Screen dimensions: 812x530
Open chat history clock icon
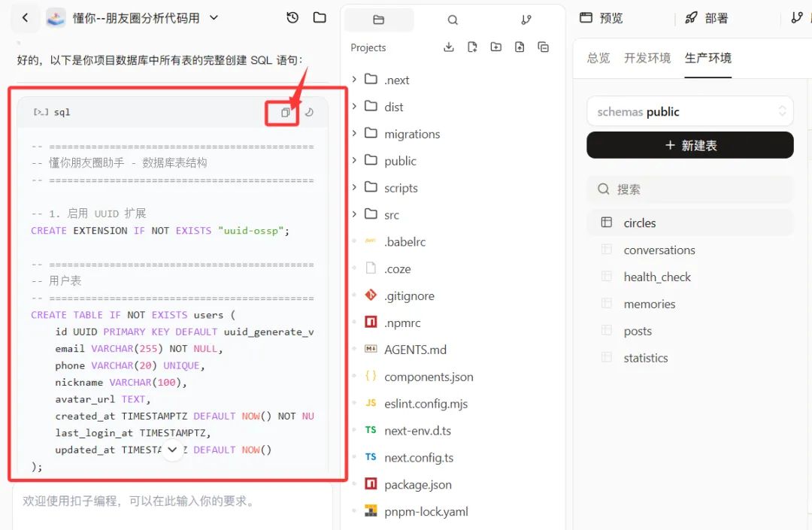tap(292, 18)
